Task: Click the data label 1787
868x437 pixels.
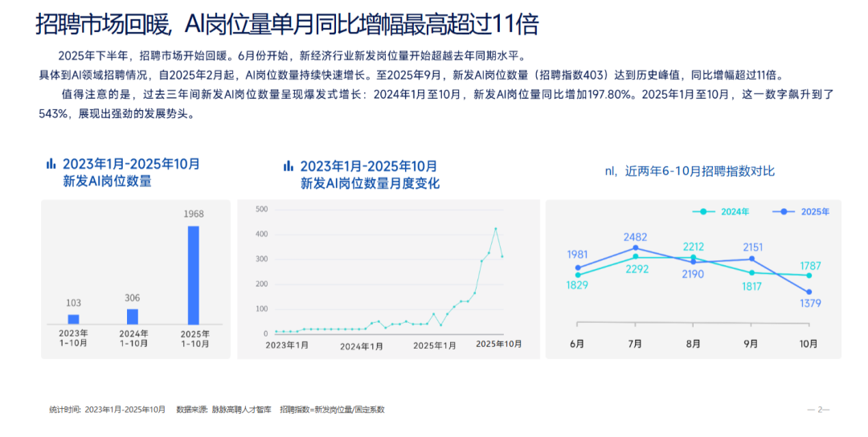Action: click(810, 266)
